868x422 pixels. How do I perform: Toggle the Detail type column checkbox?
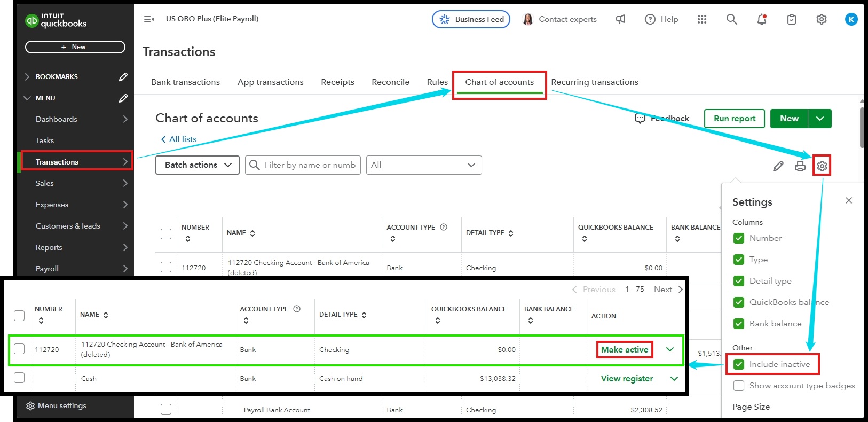tap(739, 281)
